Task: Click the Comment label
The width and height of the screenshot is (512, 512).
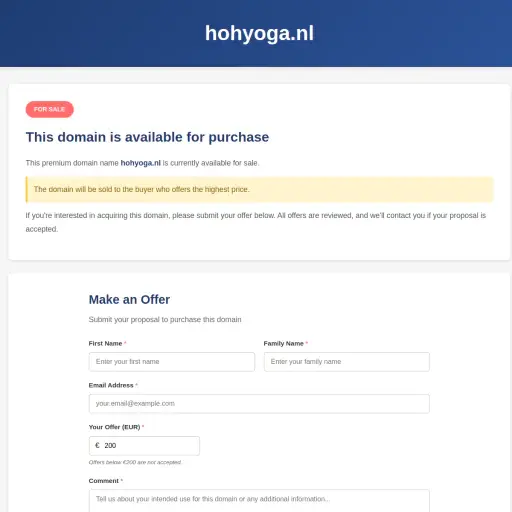Action: (x=104, y=481)
